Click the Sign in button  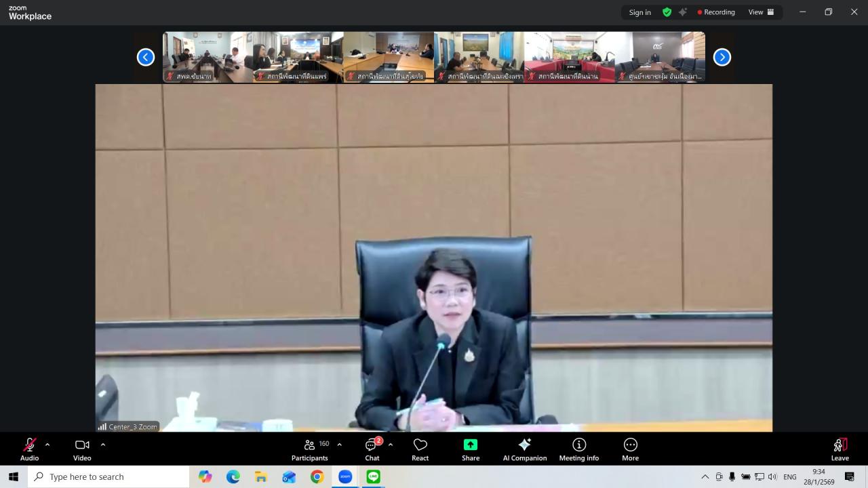click(639, 12)
